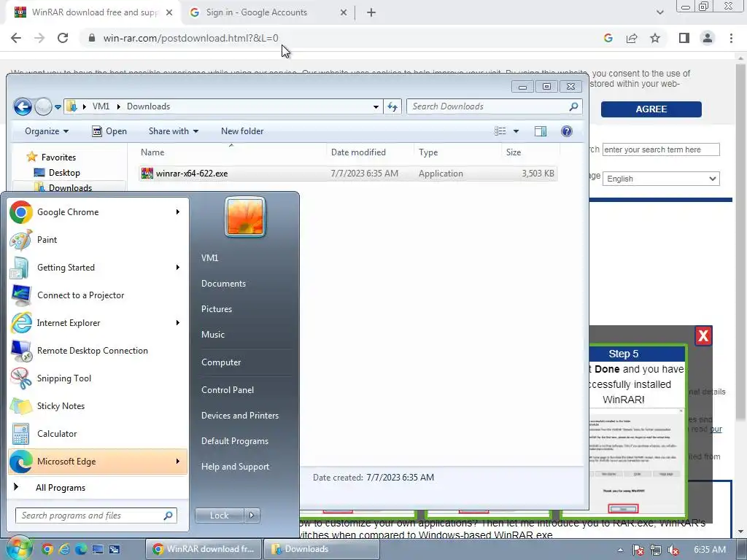Image resolution: width=747 pixels, height=560 pixels.
Task: Open new Chrome tab with plus
Action: (371, 12)
